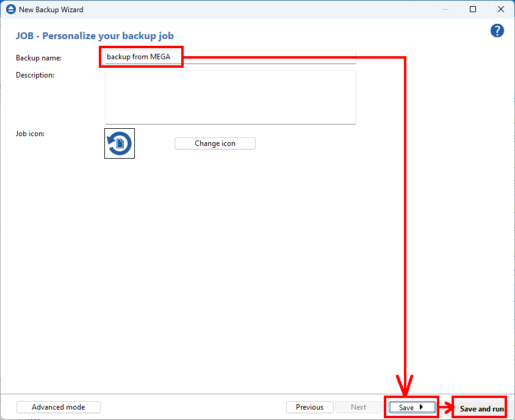
Task: Click the greyed-out Next button
Action: pos(359,407)
